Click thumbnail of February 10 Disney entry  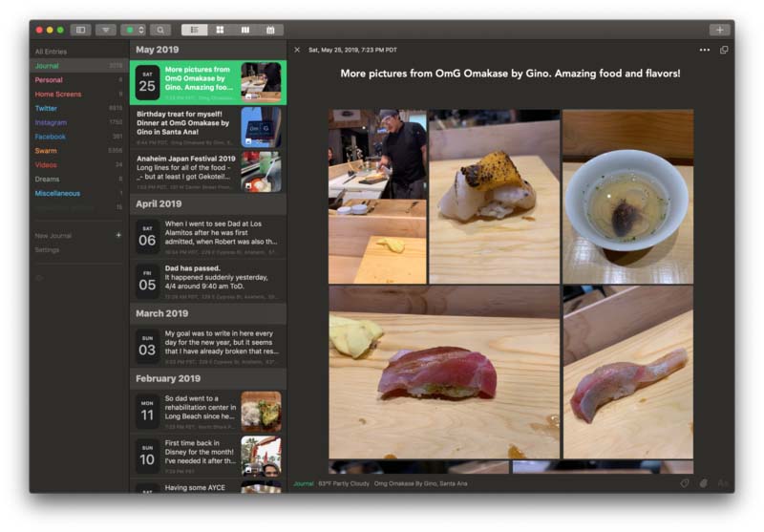pos(261,456)
